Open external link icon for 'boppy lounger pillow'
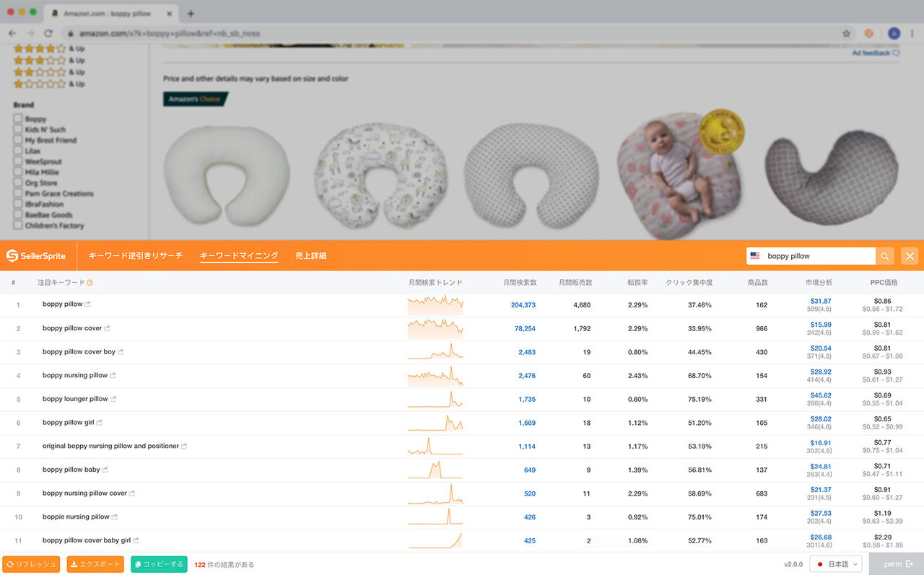The image size is (924, 575). [x=113, y=399]
